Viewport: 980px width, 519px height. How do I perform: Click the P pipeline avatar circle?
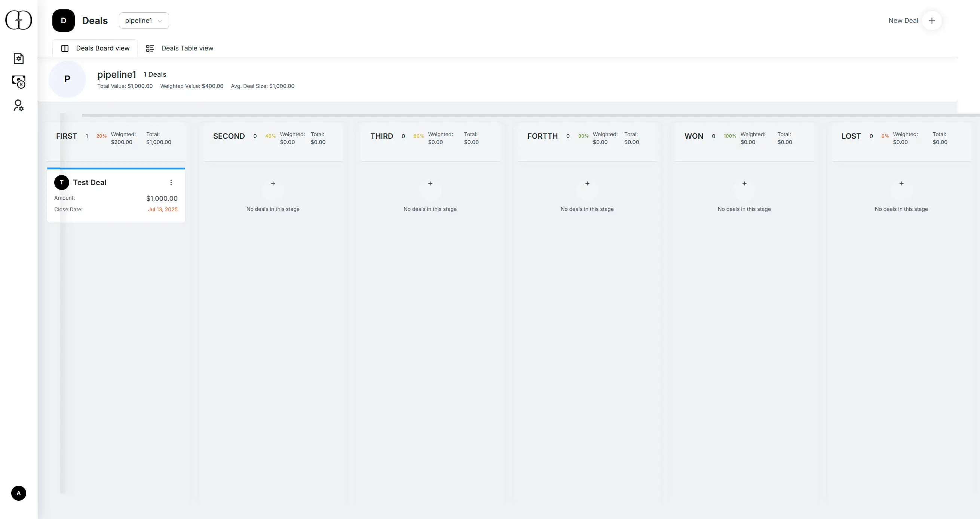click(x=67, y=79)
